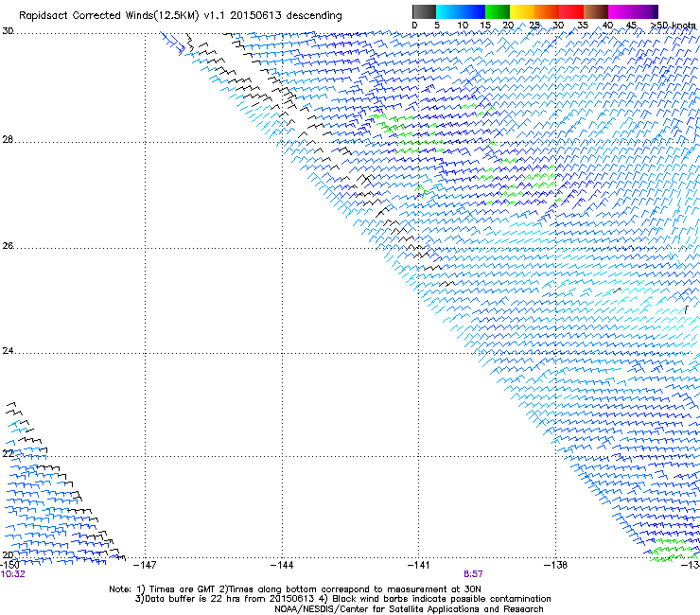700x615 pixels.
Task: Click the latitude label 24
Action: tap(8, 351)
